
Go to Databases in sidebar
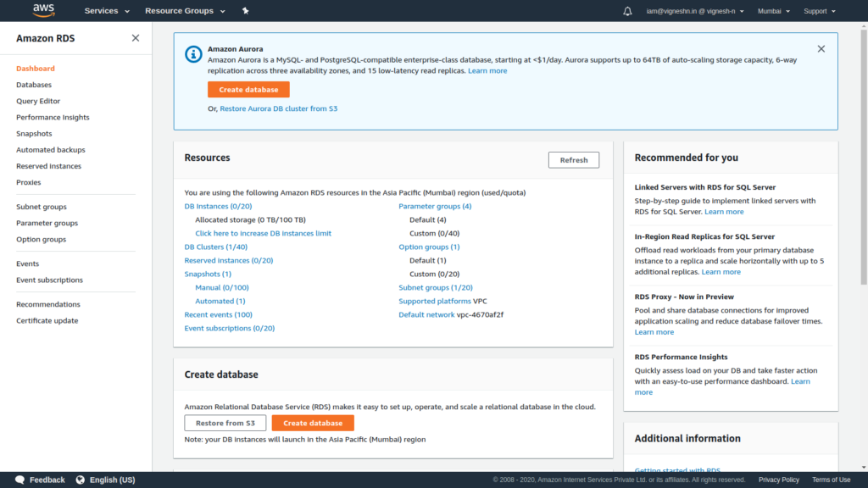click(34, 85)
